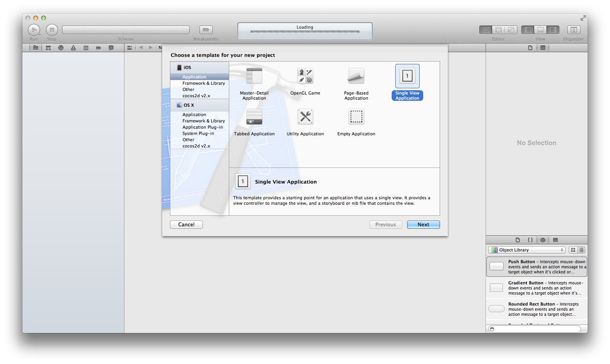Select Framework & Library under iOS

coord(199,83)
